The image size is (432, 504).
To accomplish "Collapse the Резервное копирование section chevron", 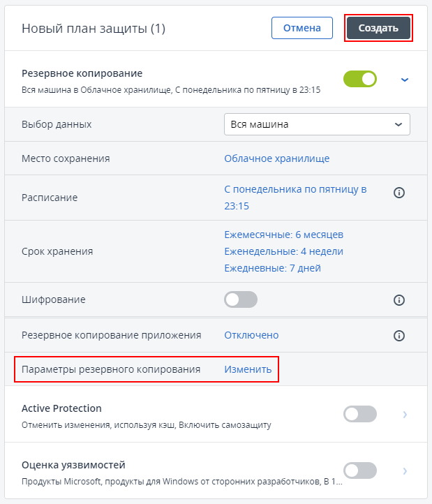I will pos(404,80).
